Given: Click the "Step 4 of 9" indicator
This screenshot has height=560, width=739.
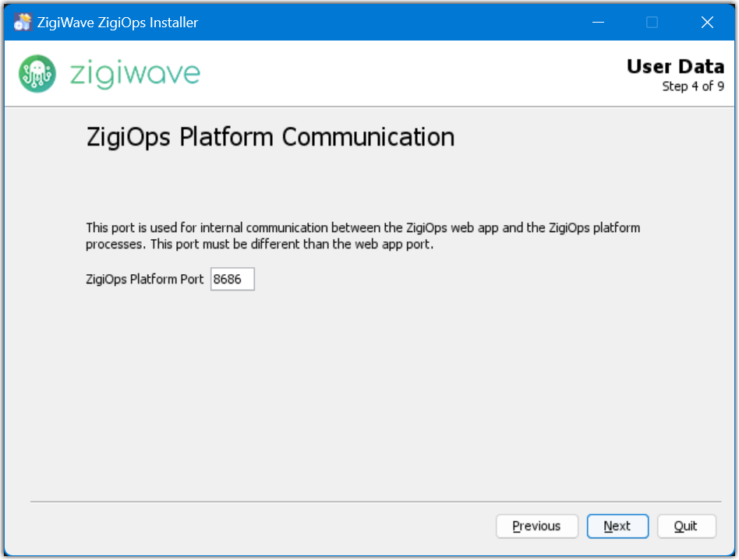Looking at the screenshot, I should tap(693, 86).
